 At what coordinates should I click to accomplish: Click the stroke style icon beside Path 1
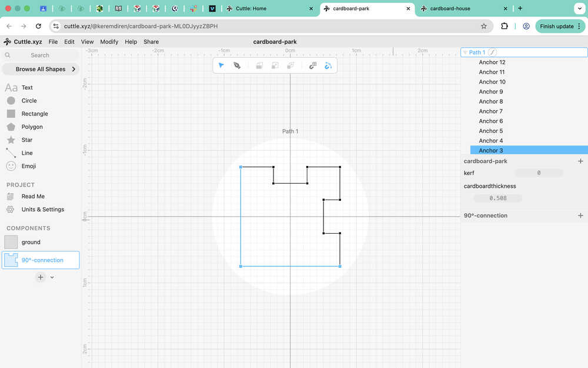coord(493,52)
